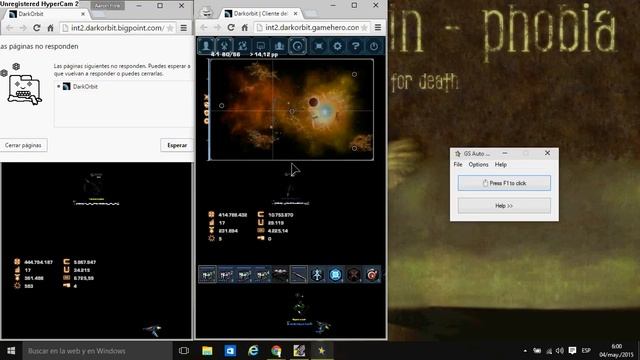Image resolution: width=640 pixels, height=360 pixels.
Task: Select fourth laser ammo slot in action bar
Action: tap(262, 275)
